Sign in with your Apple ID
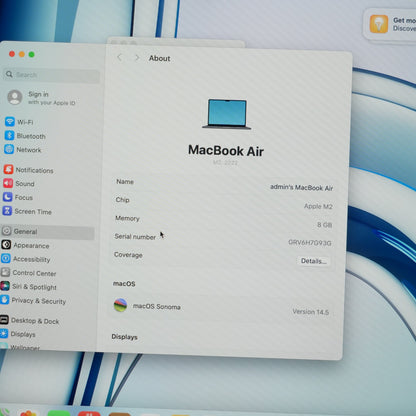 click(42, 98)
